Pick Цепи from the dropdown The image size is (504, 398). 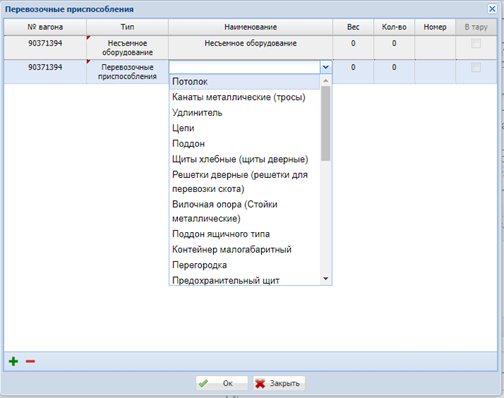click(244, 128)
